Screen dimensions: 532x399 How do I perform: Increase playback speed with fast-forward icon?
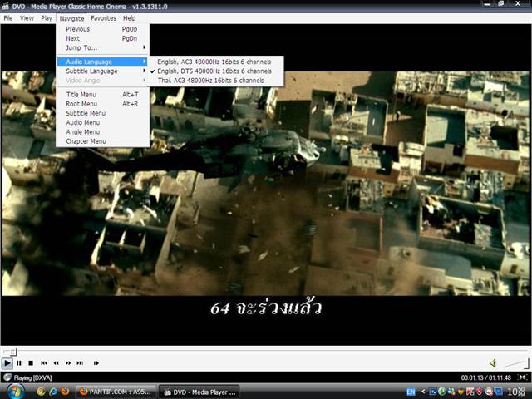[68, 363]
